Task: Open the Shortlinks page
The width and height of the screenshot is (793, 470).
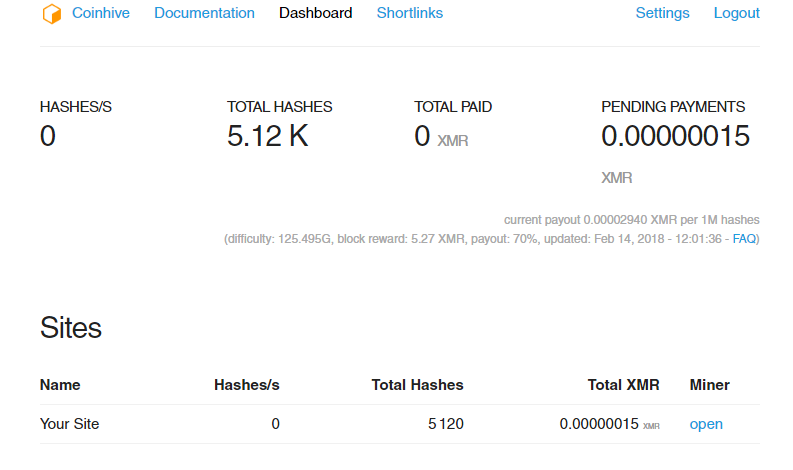Action: 409,13
